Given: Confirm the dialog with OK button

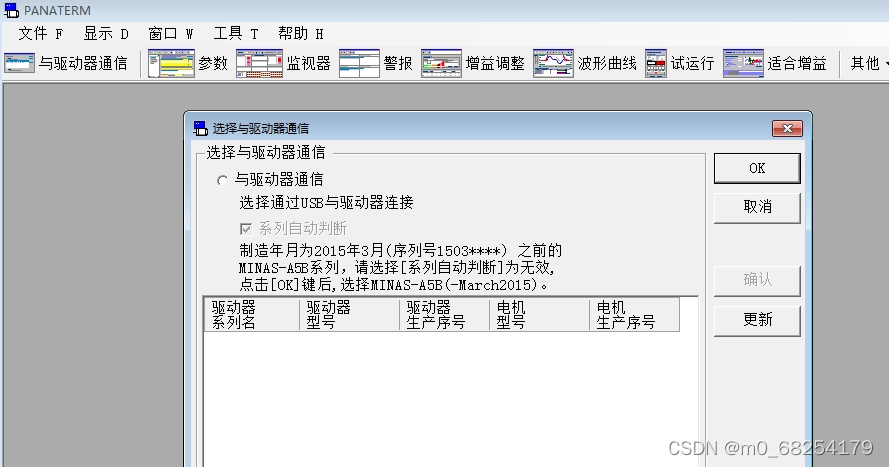Looking at the screenshot, I should (x=757, y=168).
